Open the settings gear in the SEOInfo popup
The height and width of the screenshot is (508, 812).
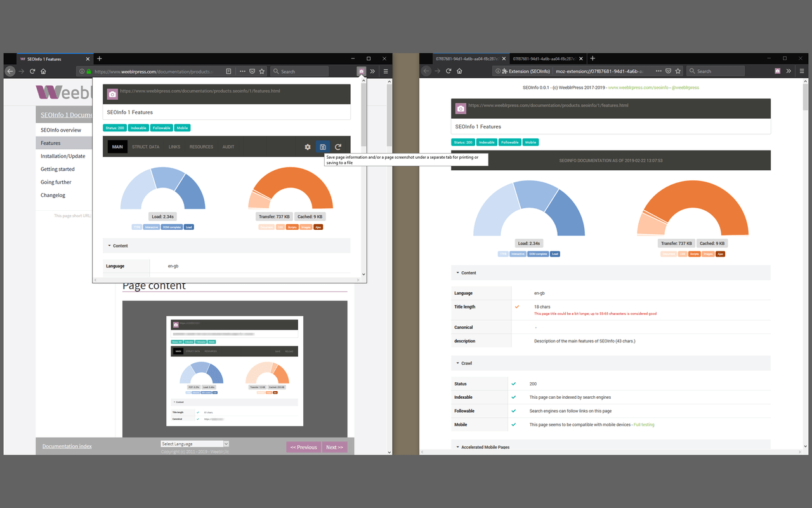point(308,147)
